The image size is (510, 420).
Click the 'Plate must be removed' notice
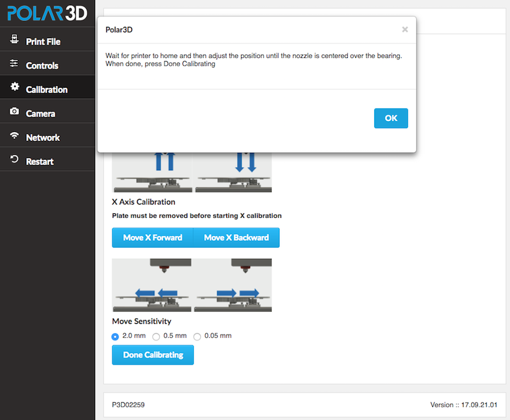(x=197, y=216)
